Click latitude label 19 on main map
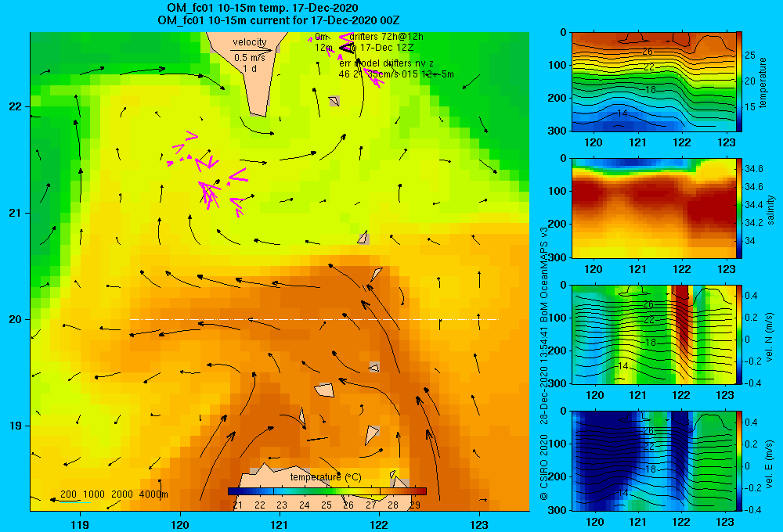The image size is (783, 532). coord(16,426)
